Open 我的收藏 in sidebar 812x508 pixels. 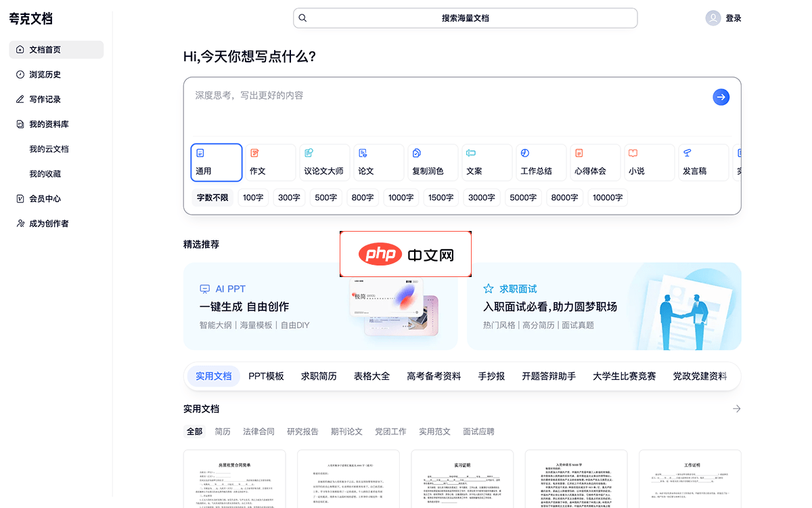(x=45, y=174)
